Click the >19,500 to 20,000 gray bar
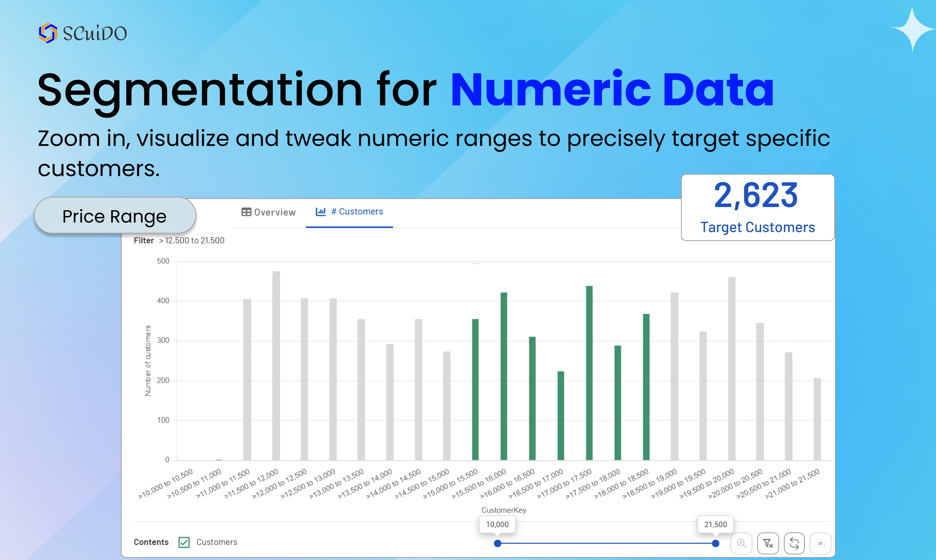936x560 pixels. coord(731,369)
